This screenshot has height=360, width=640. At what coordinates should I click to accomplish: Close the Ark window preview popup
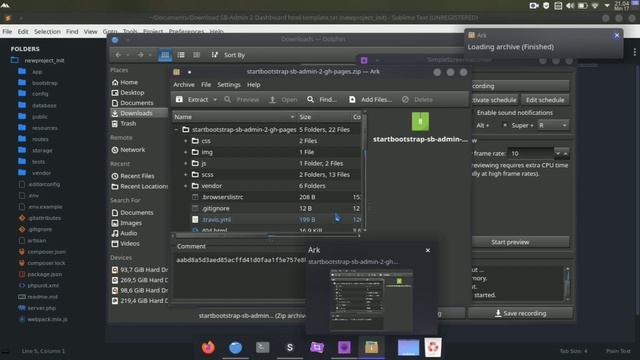click(x=428, y=250)
